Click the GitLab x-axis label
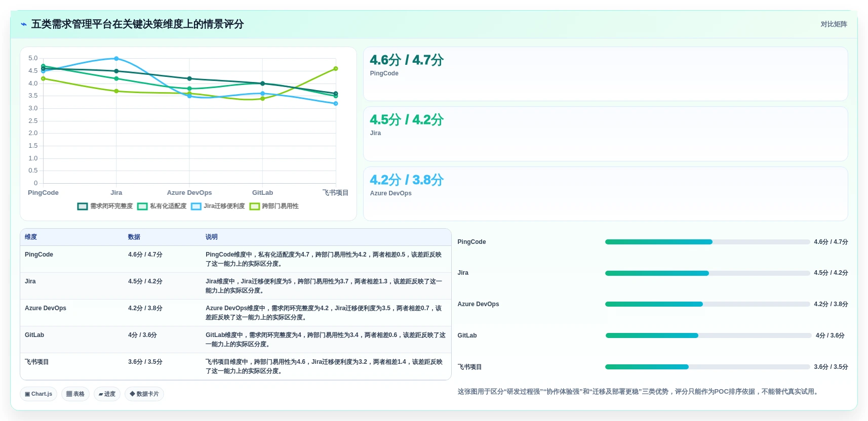 [262, 193]
